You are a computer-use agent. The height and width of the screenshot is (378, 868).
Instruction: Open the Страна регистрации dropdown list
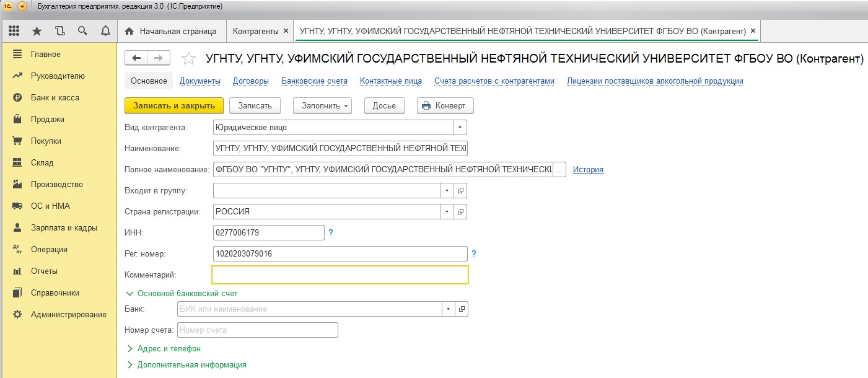tap(447, 212)
